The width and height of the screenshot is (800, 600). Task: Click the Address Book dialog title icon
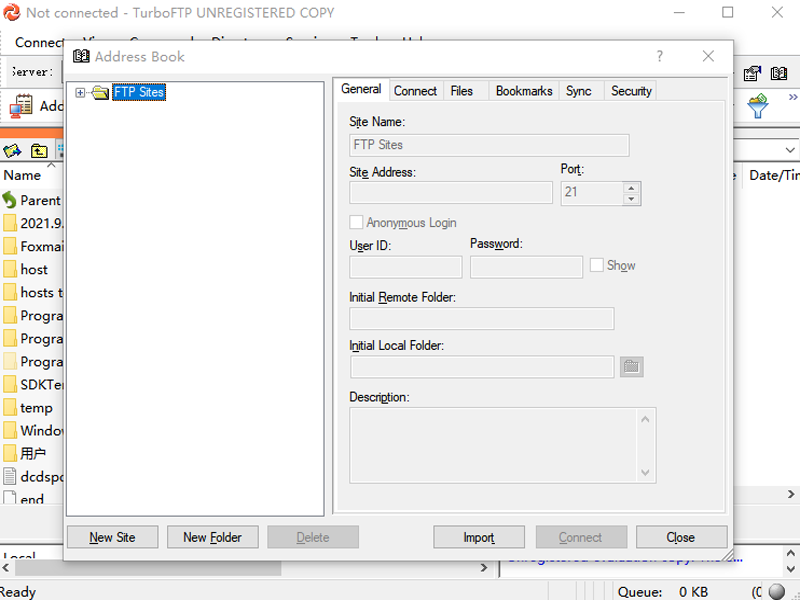point(81,56)
